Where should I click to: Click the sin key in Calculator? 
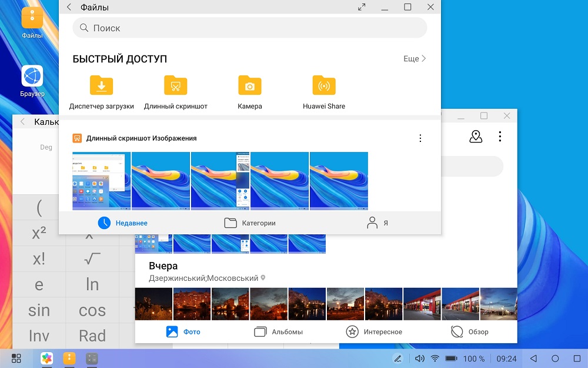tap(39, 310)
